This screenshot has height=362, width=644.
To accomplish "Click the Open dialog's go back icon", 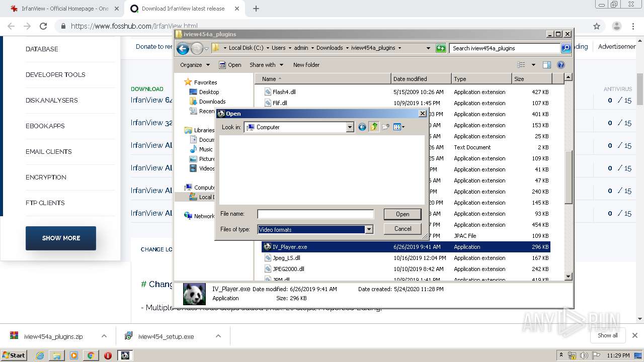I will [362, 127].
